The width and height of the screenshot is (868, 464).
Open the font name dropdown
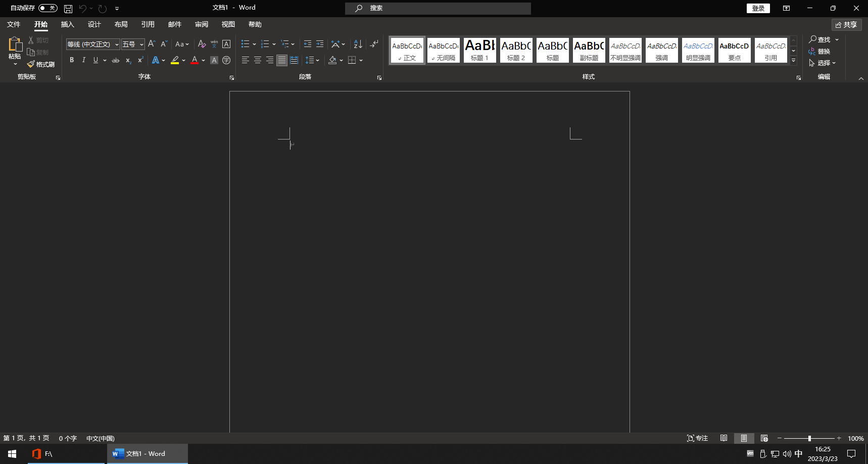pyautogui.click(x=117, y=44)
